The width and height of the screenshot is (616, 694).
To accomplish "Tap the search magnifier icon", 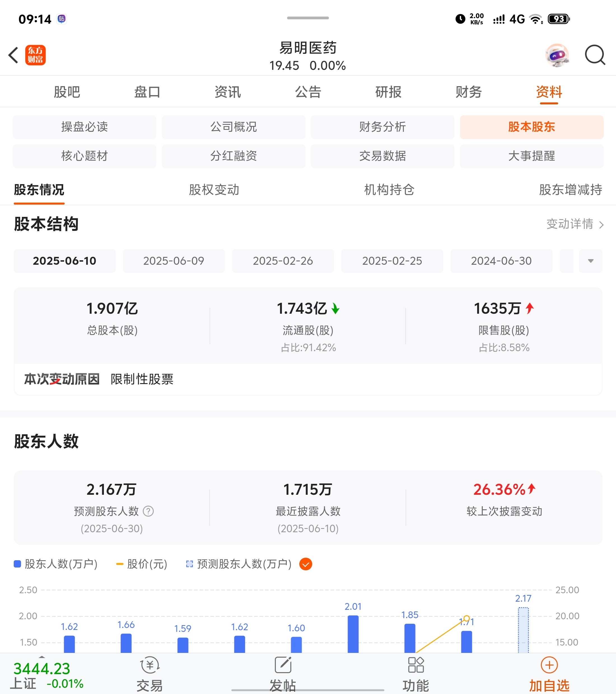I will pos(595,55).
